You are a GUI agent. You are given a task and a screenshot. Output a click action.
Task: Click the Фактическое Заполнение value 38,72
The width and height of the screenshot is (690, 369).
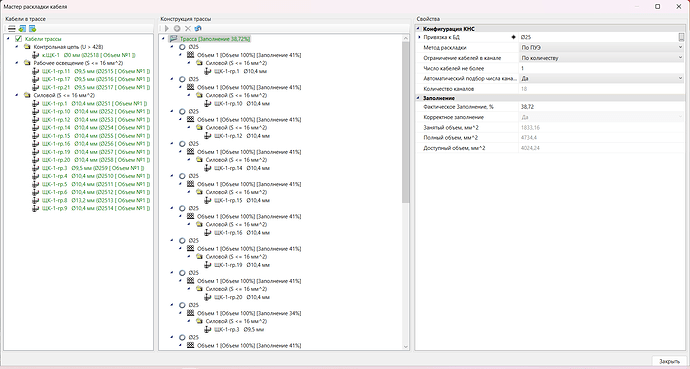(527, 106)
